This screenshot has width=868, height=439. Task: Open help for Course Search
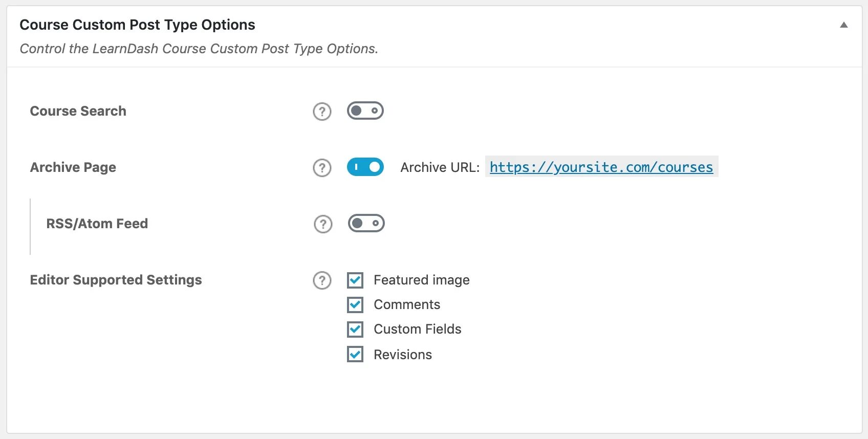(x=322, y=112)
